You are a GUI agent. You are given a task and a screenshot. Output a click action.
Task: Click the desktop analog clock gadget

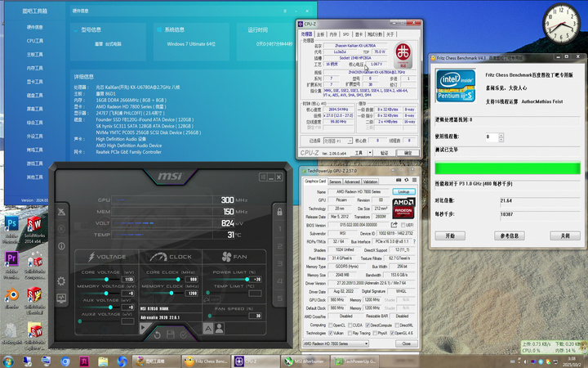561,23
